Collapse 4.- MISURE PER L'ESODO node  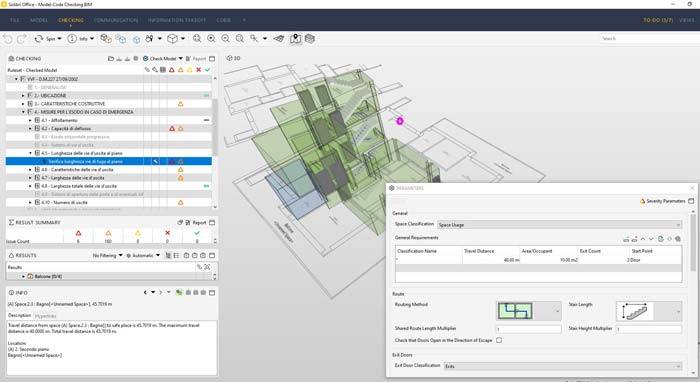click(x=23, y=112)
